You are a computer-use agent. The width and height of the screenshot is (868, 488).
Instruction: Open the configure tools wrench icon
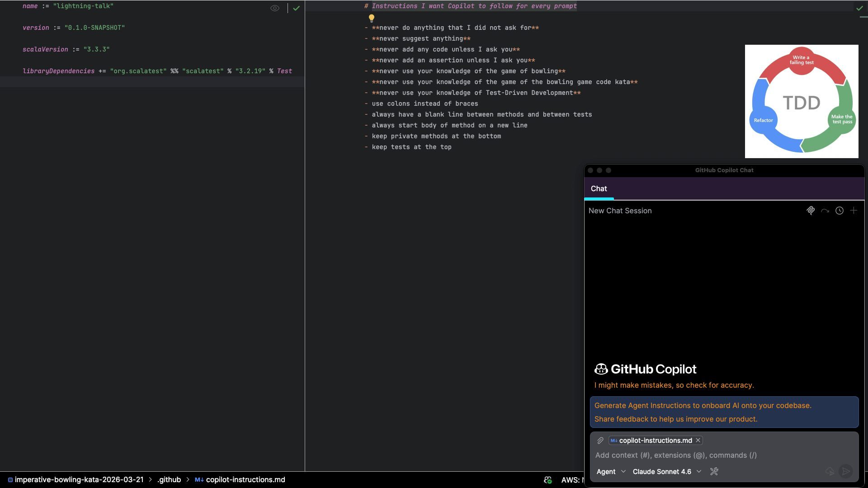coord(714,472)
